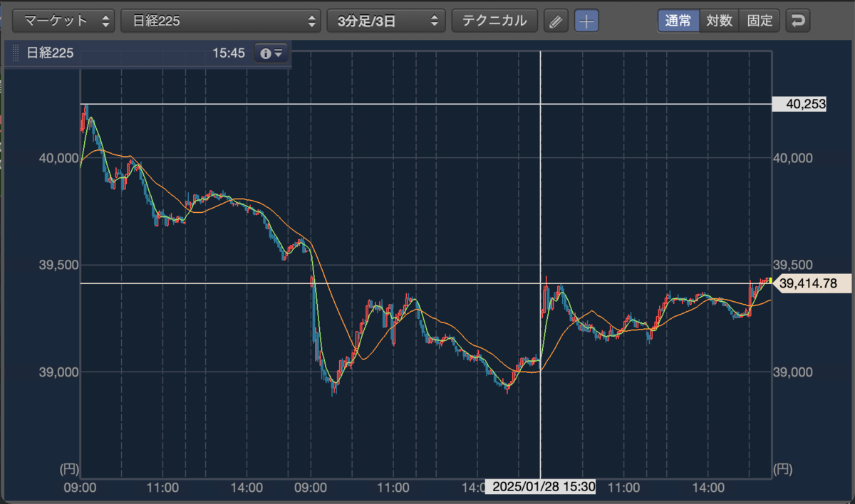855x504 pixels.
Task: Click the yellow current price marker
Action: click(x=769, y=280)
